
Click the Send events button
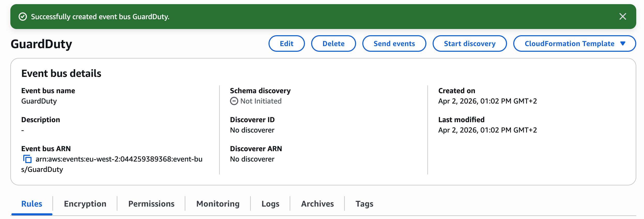pyautogui.click(x=394, y=43)
